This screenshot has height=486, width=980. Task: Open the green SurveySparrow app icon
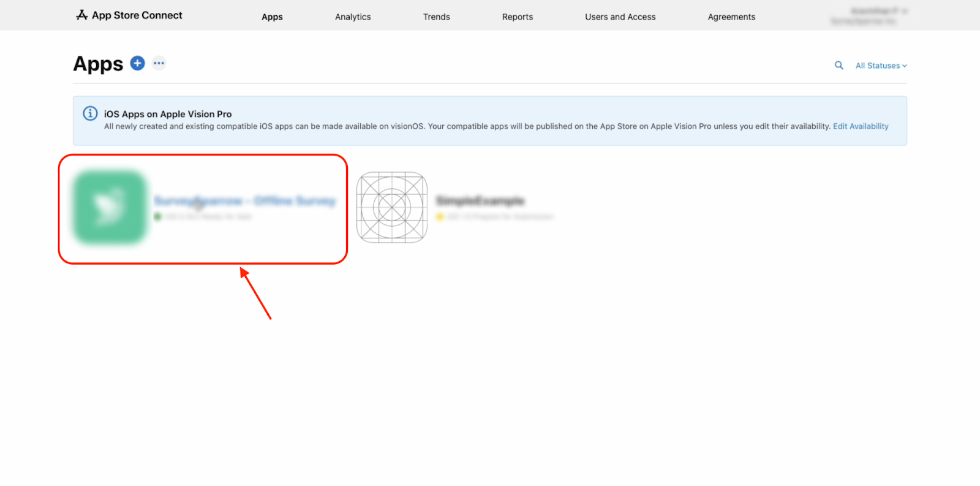click(x=110, y=207)
